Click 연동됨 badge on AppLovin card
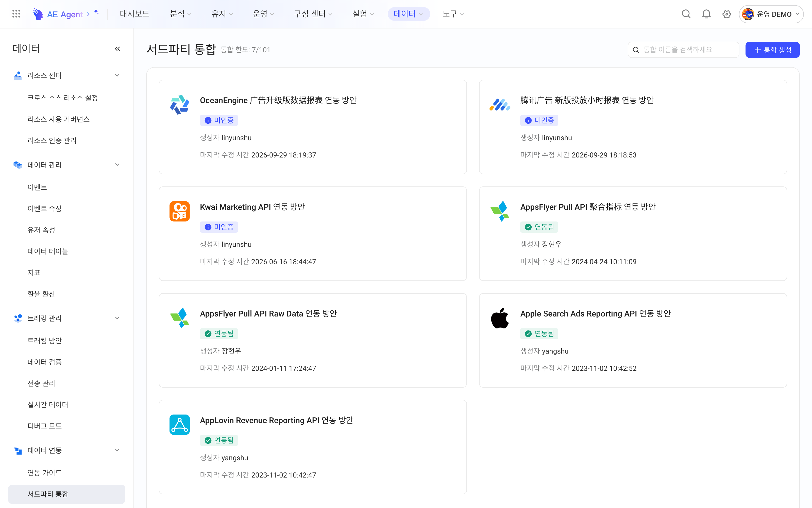 (219, 440)
